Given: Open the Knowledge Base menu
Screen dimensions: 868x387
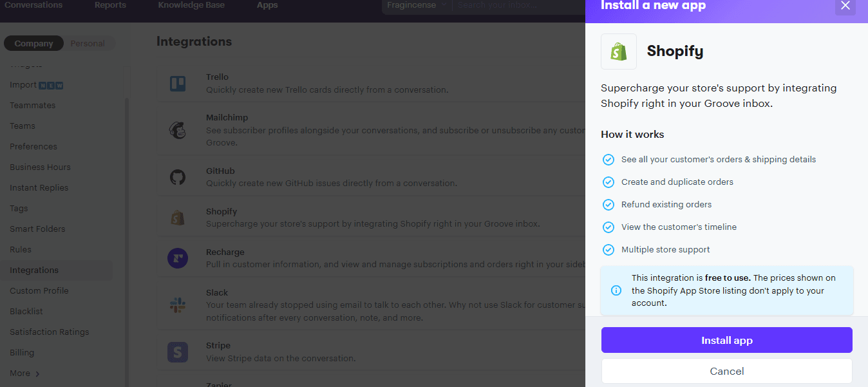Looking at the screenshot, I should (x=191, y=5).
